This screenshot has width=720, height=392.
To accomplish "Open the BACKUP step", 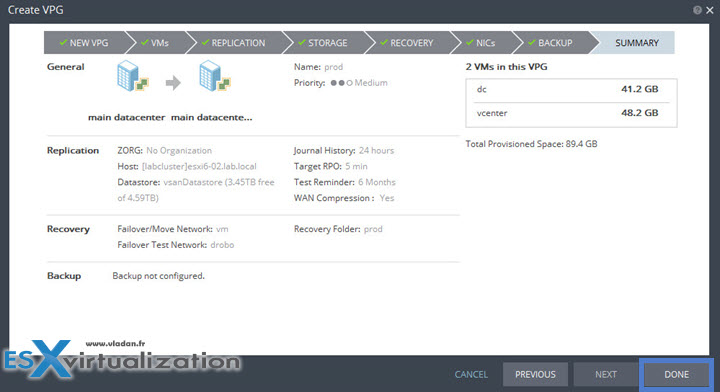I will click(x=550, y=43).
